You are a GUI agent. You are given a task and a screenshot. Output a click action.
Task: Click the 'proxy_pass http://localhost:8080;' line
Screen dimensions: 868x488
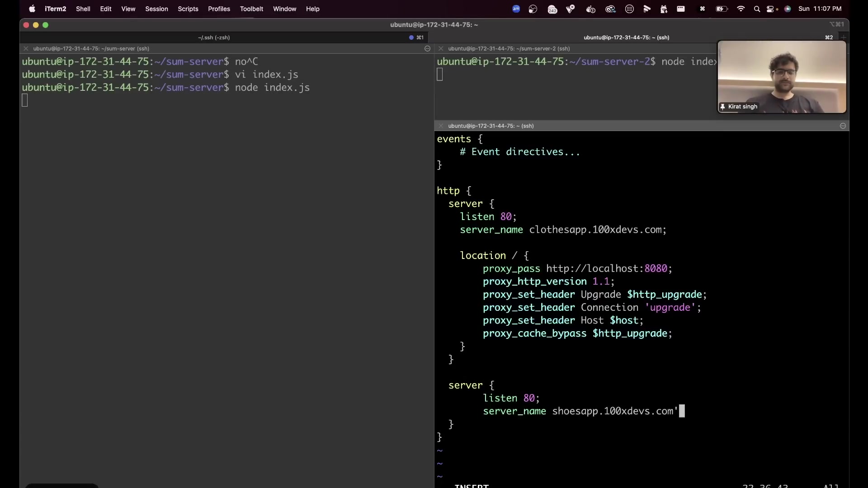point(577,269)
